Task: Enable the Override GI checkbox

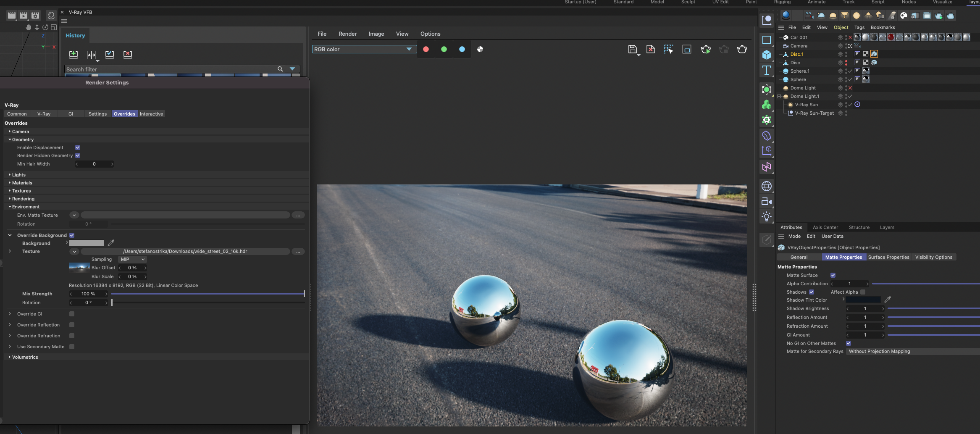Action: (x=72, y=314)
